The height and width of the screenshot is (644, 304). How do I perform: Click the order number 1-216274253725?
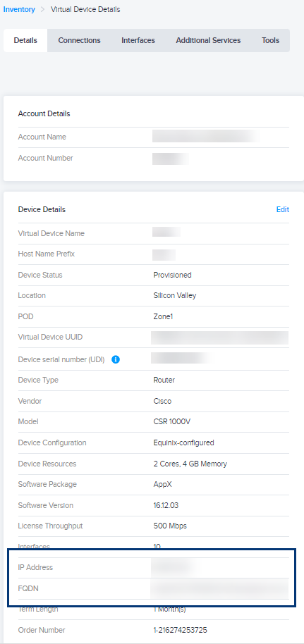183,630
